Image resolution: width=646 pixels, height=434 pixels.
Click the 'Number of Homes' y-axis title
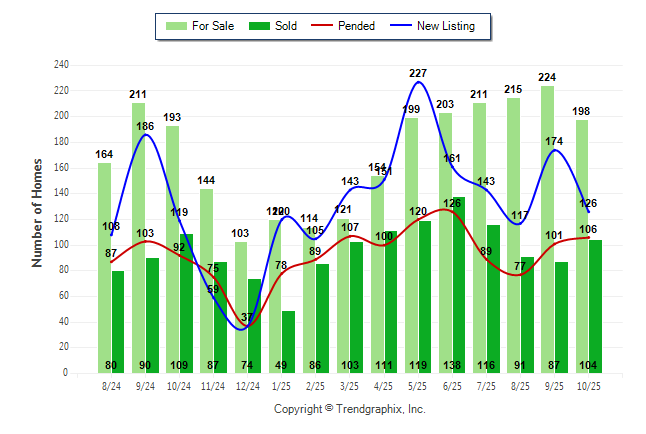coord(37,212)
